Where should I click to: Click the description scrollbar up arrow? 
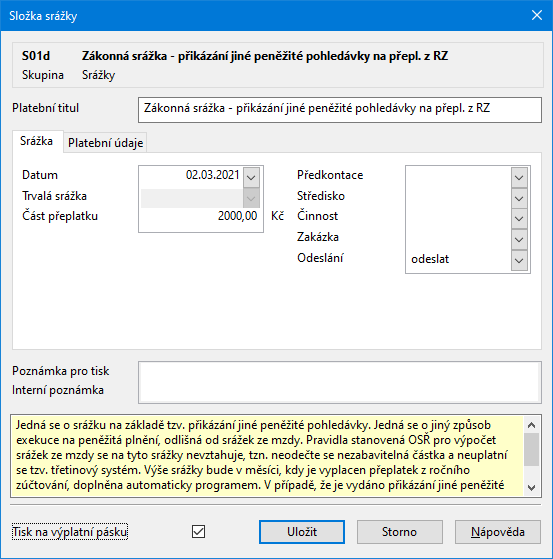tap(532, 425)
